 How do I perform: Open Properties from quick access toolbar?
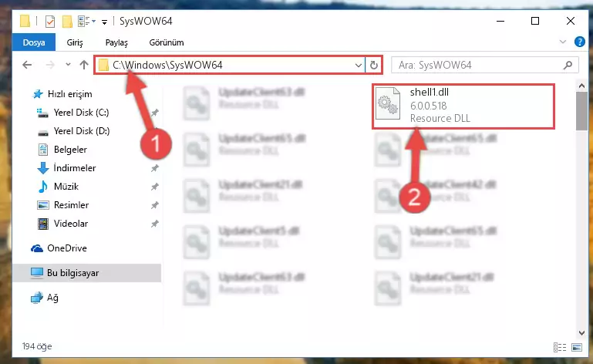click(50, 21)
